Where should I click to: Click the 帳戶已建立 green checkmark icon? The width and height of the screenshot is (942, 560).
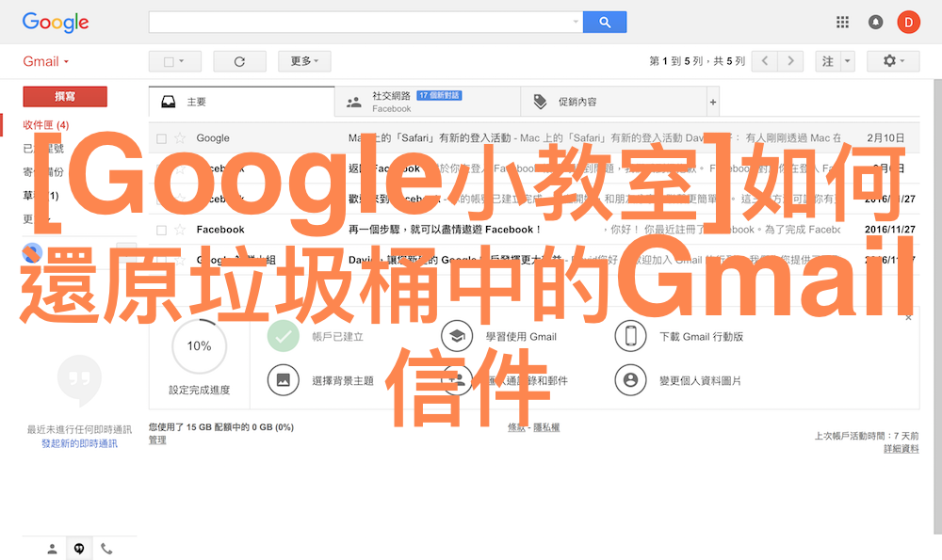coord(283,336)
